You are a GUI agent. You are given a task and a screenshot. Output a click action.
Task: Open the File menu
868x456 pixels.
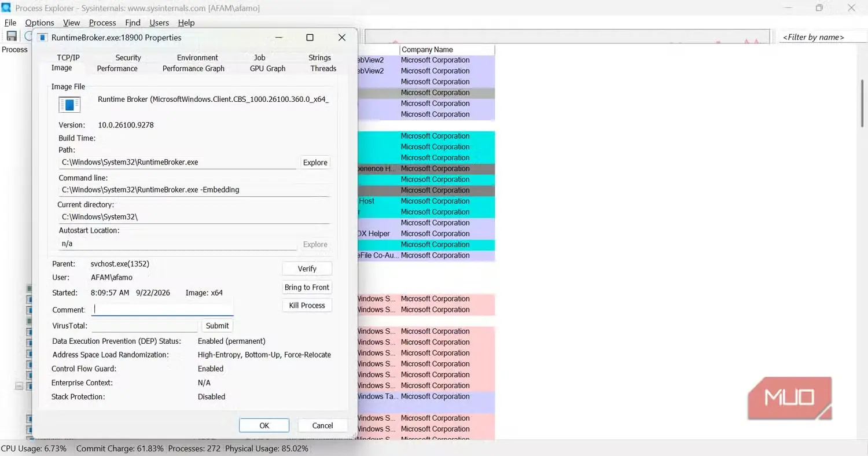tap(10, 23)
